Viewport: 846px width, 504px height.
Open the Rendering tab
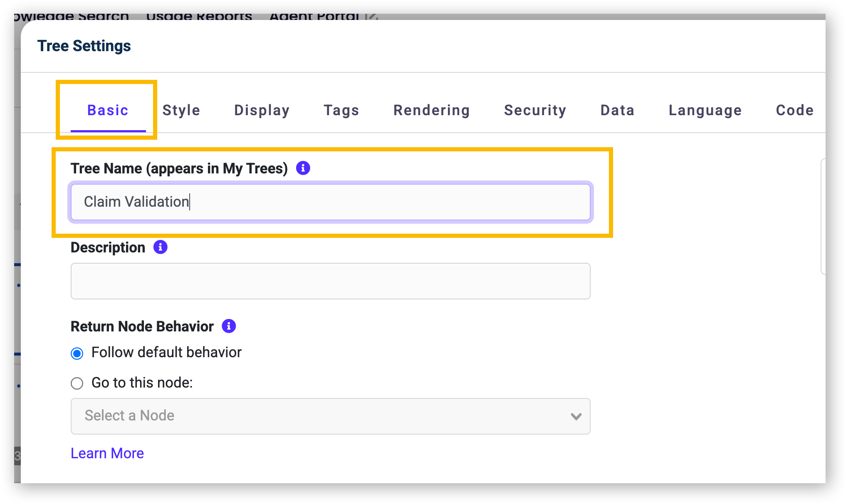click(432, 110)
